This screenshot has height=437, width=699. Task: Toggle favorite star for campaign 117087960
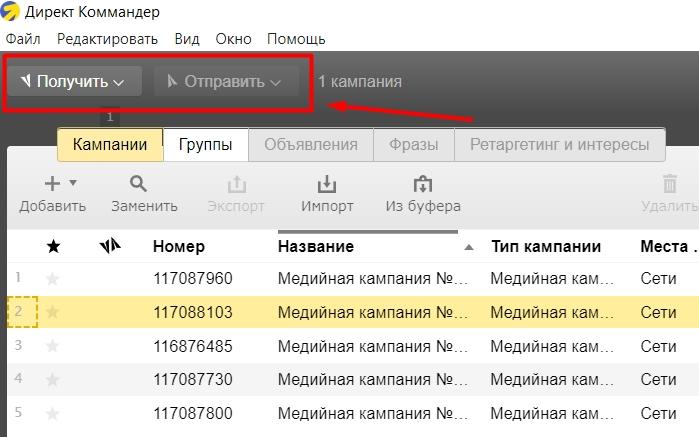[x=53, y=279]
